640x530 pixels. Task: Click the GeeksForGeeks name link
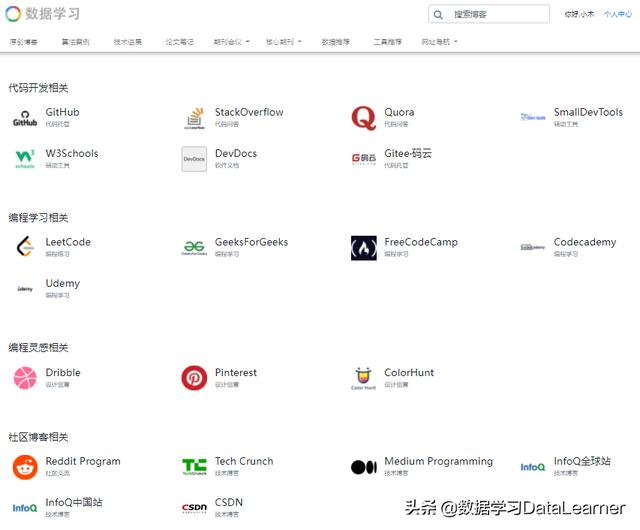click(251, 242)
